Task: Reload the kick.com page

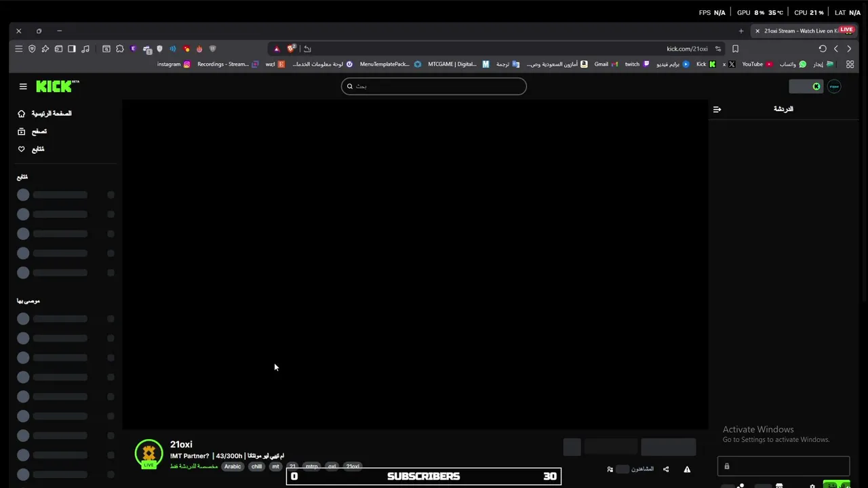Action: (823, 49)
